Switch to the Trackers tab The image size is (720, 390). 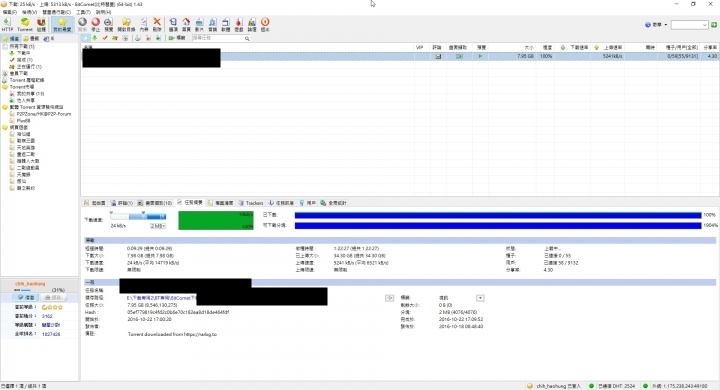(x=251, y=203)
